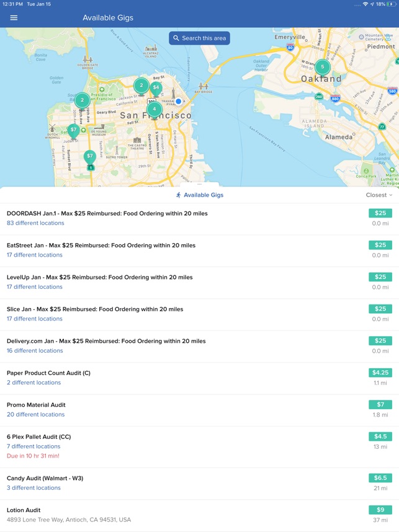Tap the 1.8 mi distance text
Viewport: 399px width, 532px height.
[380, 415]
